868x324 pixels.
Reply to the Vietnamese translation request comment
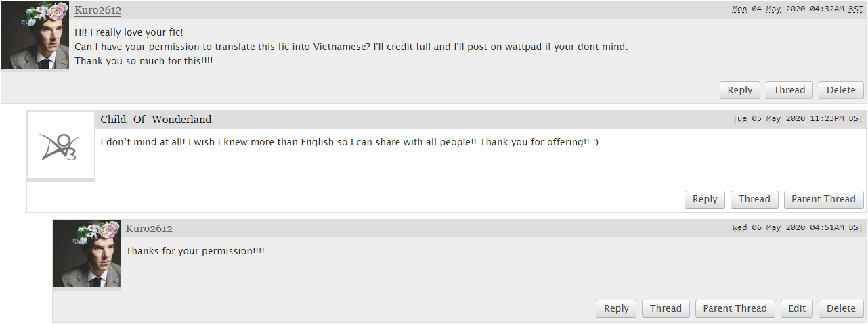click(740, 90)
